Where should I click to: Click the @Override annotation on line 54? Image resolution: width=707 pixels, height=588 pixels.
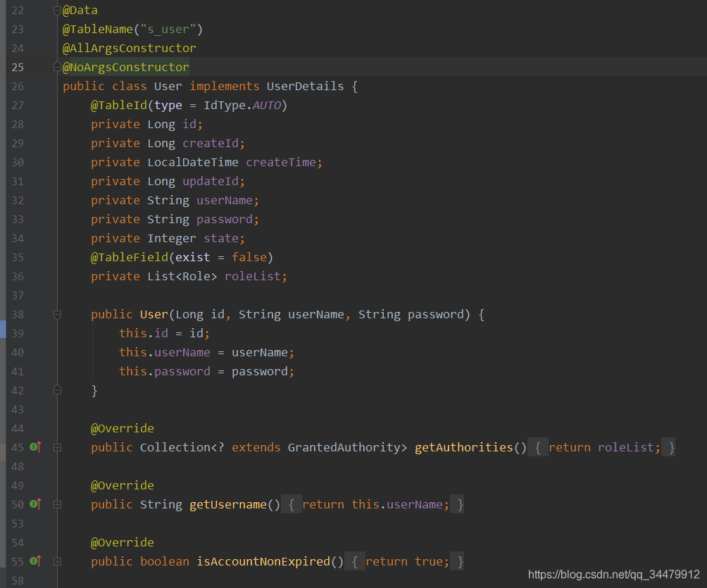tap(123, 542)
